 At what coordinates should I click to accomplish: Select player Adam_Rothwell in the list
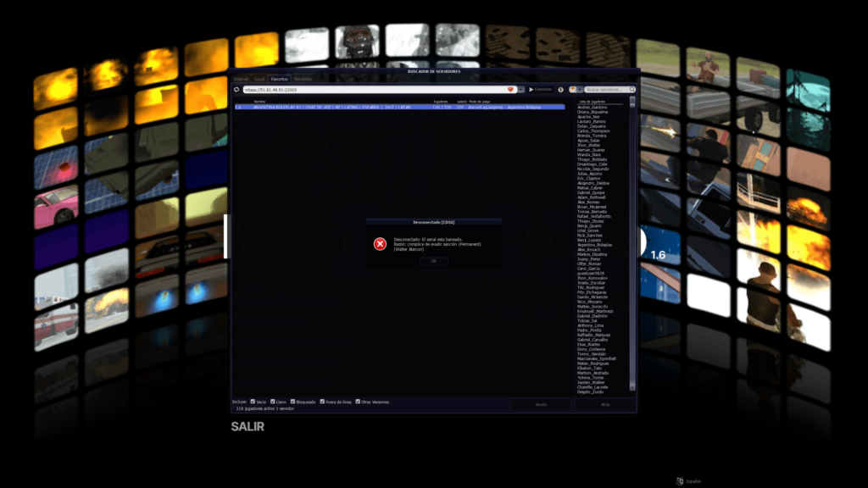click(x=591, y=197)
